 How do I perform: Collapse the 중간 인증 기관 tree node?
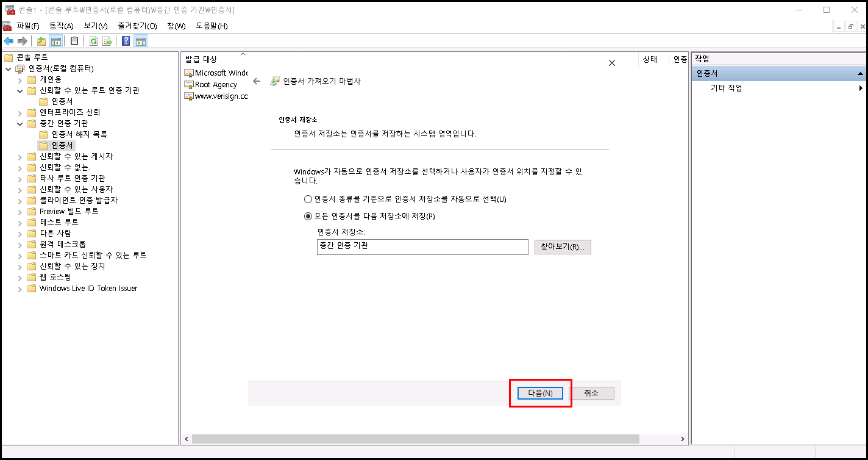coord(20,123)
